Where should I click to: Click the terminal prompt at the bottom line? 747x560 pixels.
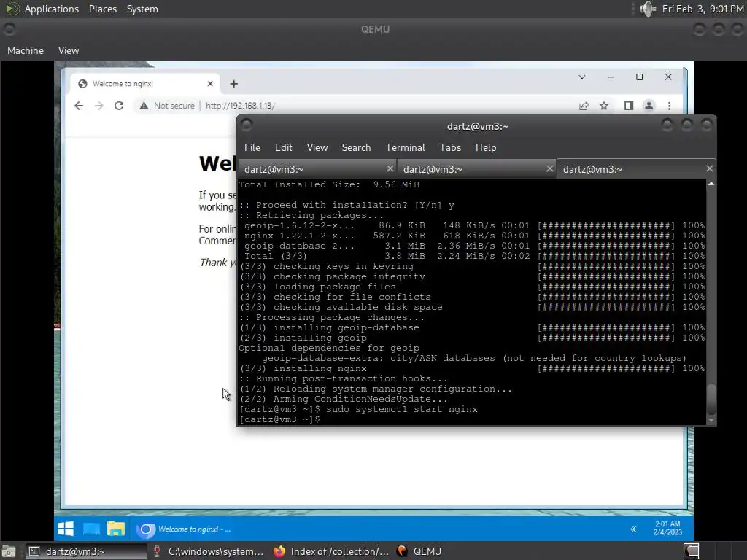point(280,419)
